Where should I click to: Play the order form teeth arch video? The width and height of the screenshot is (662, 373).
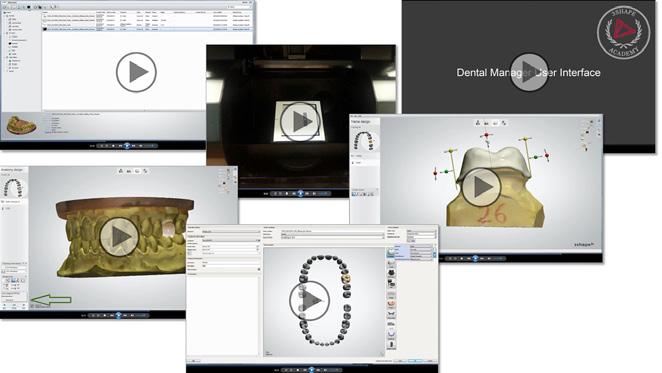[309, 301]
